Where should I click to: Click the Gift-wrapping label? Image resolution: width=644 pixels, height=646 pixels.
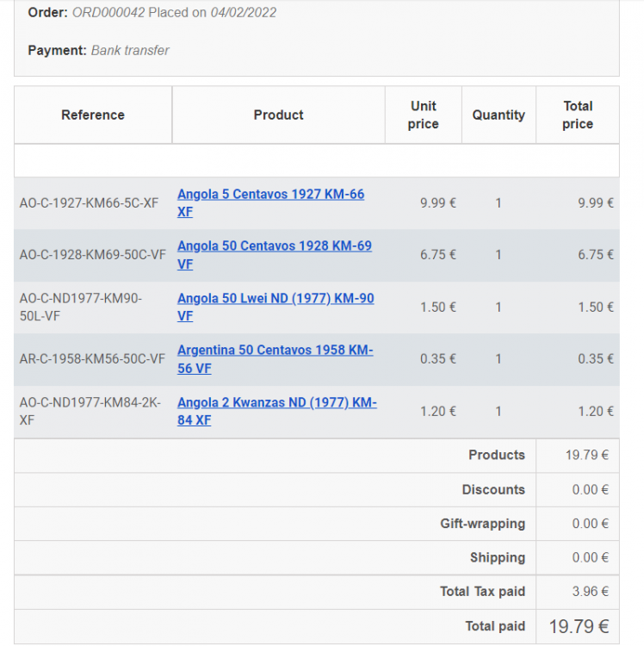click(x=483, y=524)
